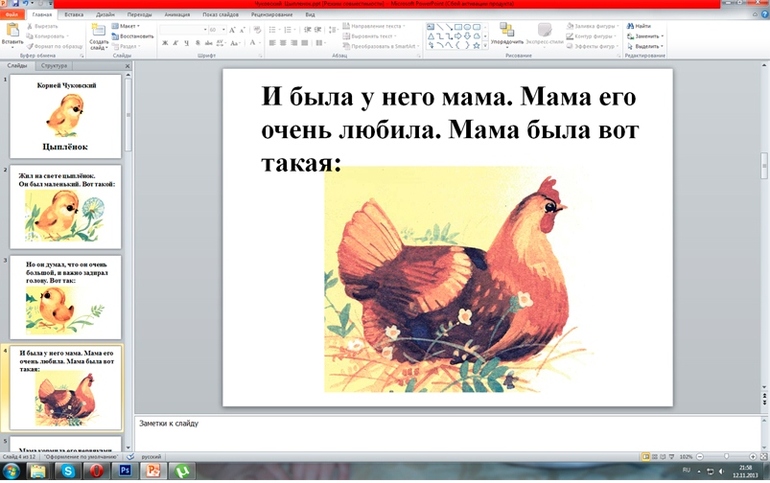Decrease font size with the small A icon
Image resolution: width=770 pixels, height=483 pixels.
point(242,30)
